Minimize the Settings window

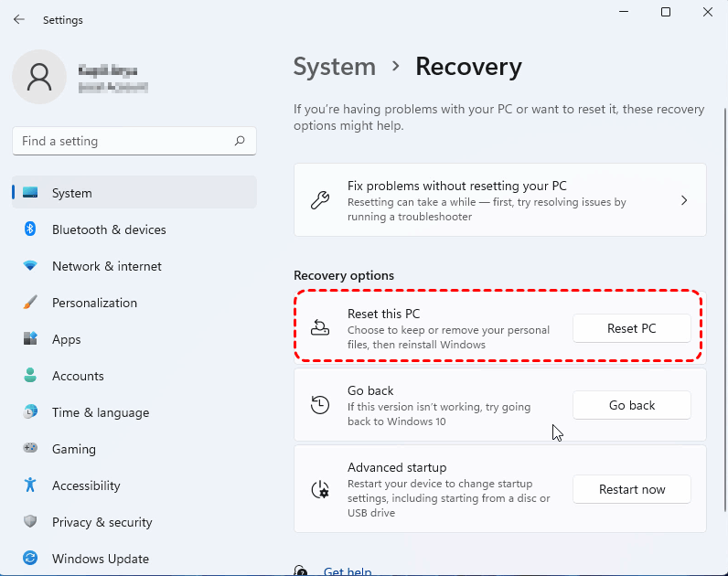tap(624, 12)
